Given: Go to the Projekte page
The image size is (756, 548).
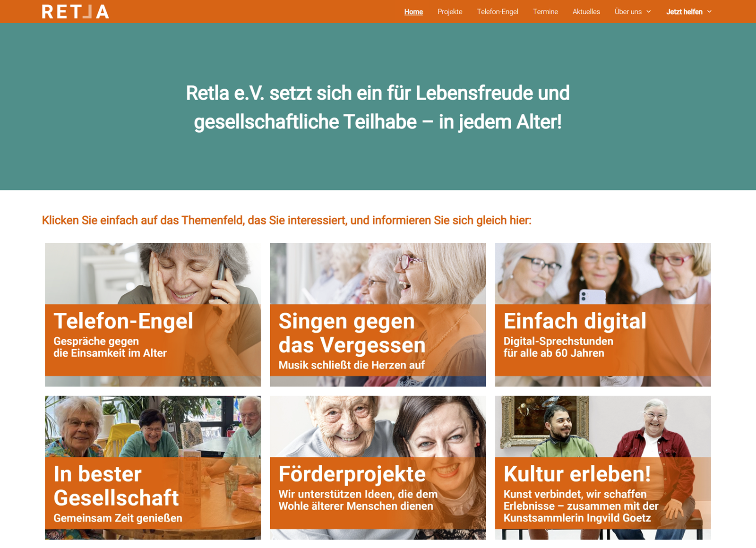Looking at the screenshot, I should coord(450,12).
